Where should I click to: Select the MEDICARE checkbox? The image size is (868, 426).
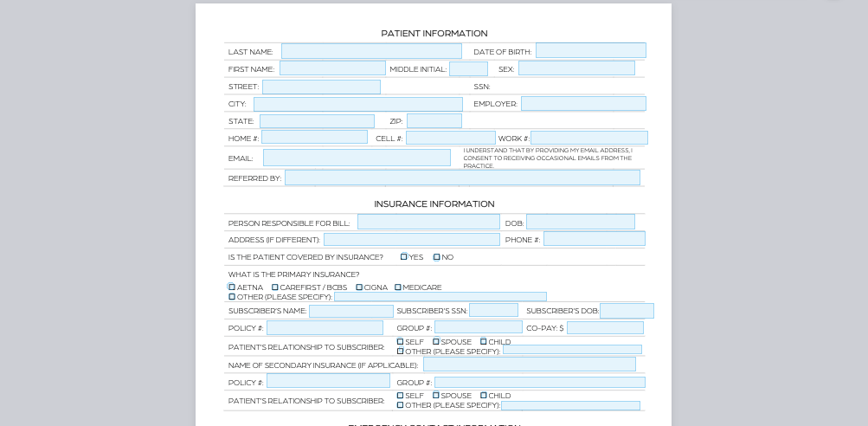(398, 287)
